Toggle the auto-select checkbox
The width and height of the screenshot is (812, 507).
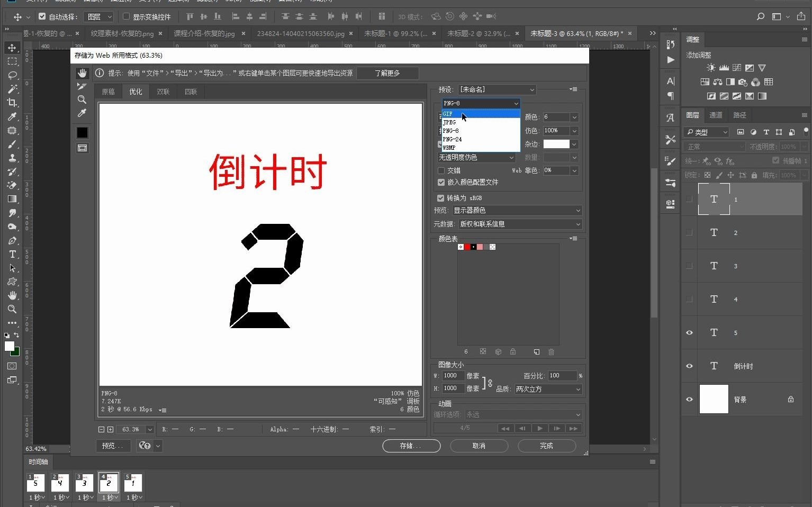tap(42, 16)
